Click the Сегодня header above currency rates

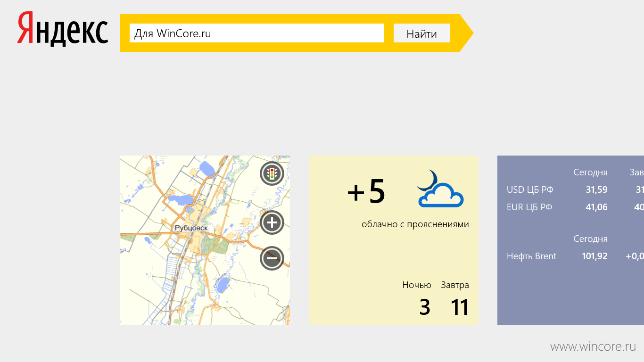[x=591, y=173]
